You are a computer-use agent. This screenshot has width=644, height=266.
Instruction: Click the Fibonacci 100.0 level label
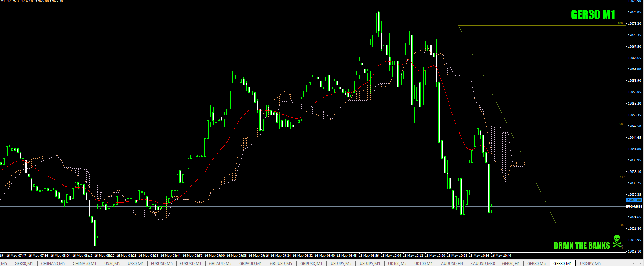[x=621, y=23]
